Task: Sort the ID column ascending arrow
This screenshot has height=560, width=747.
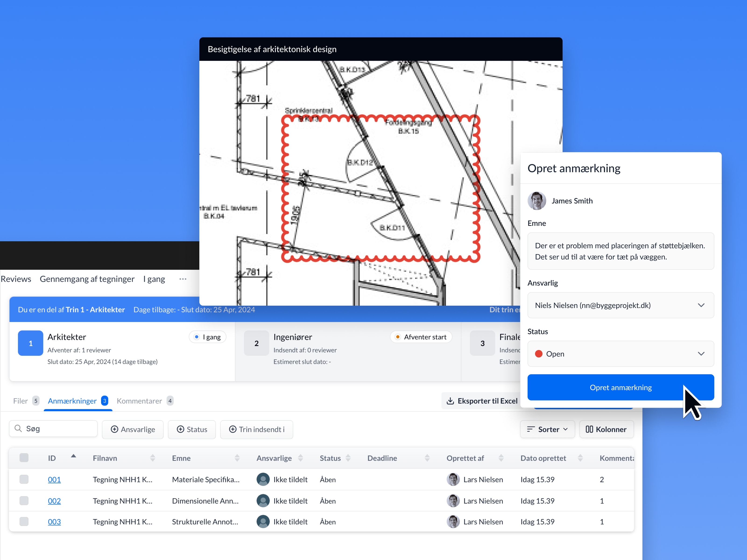Action: (73, 456)
